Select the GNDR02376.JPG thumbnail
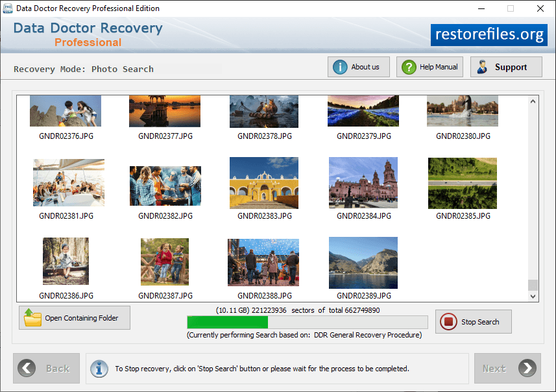The height and width of the screenshot is (392, 556). [66, 111]
